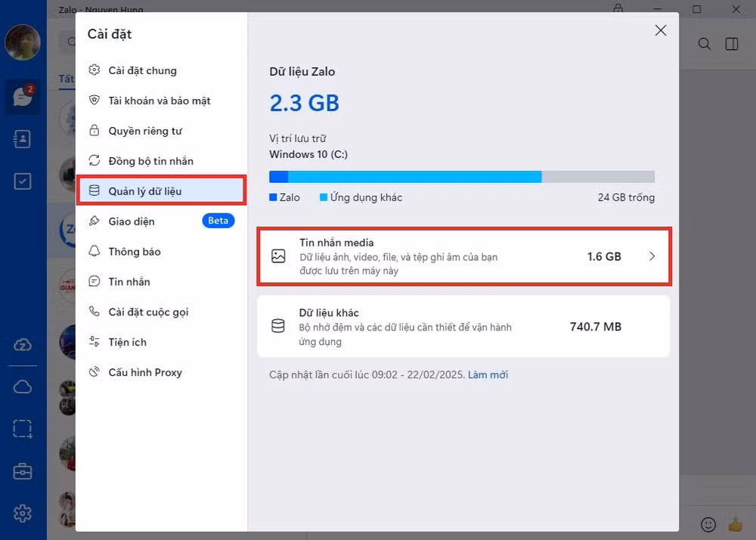756x540 pixels.
Task: Open the contacts book icon in sidebar
Action: pyautogui.click(x=22, y=139)
